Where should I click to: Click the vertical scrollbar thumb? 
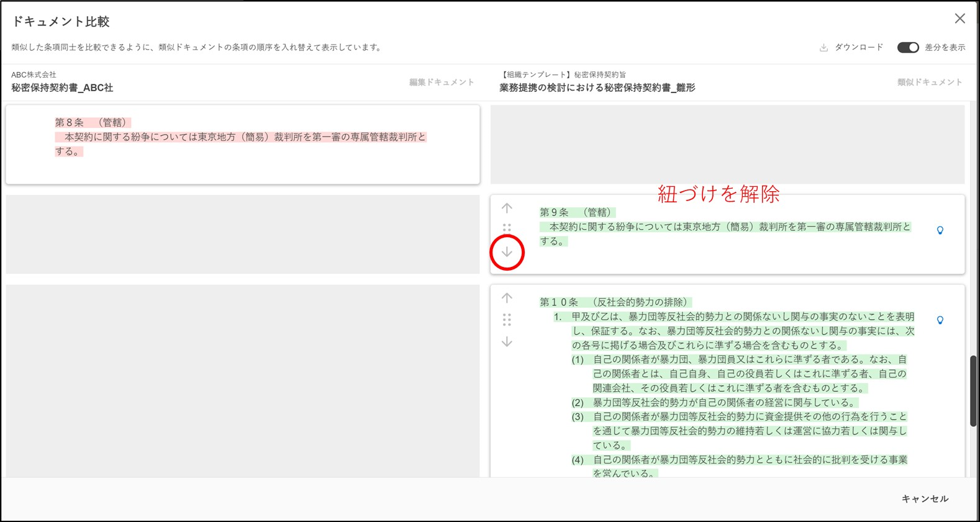pos(973,390)
